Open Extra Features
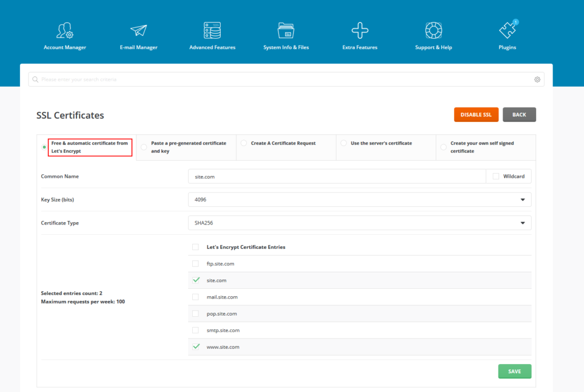 pyautogui.click(x=360, y=34)
